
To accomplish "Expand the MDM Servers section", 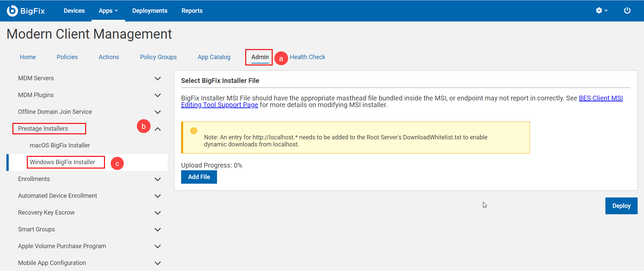I will click(158, 79).
